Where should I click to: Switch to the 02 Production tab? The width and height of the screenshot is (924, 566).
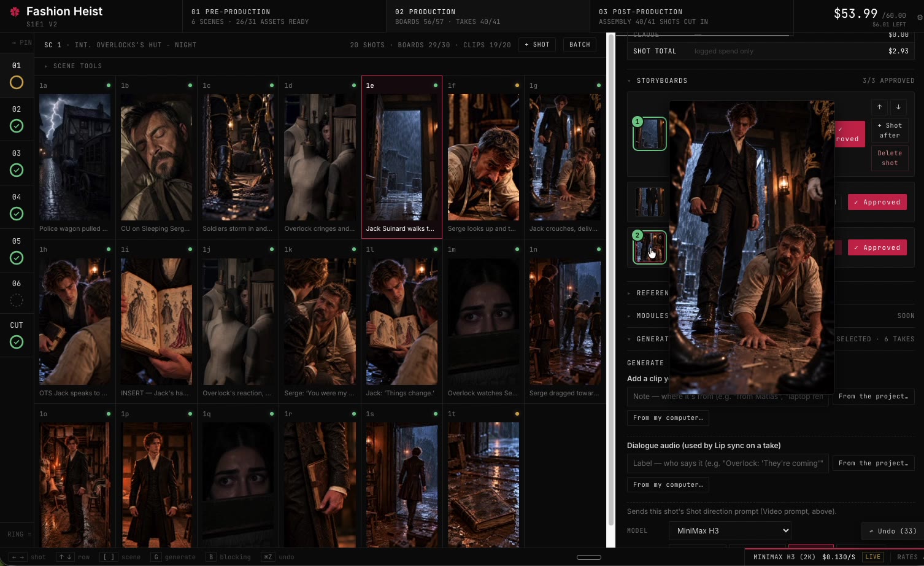[x=488, y=16]
